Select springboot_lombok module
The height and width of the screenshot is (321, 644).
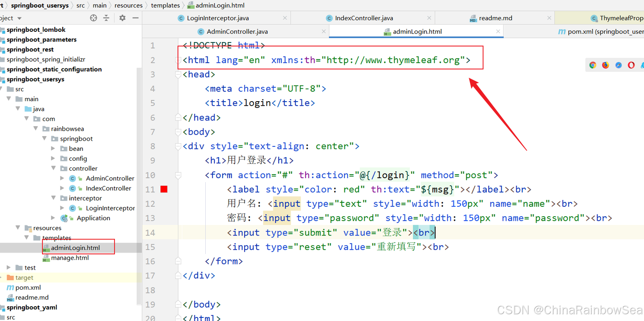pos(36,30)
